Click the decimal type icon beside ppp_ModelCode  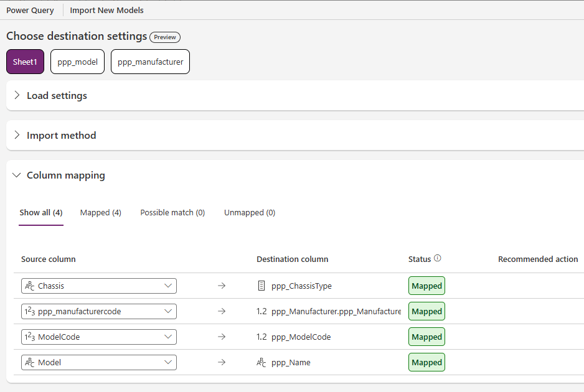tap(261, 337)
